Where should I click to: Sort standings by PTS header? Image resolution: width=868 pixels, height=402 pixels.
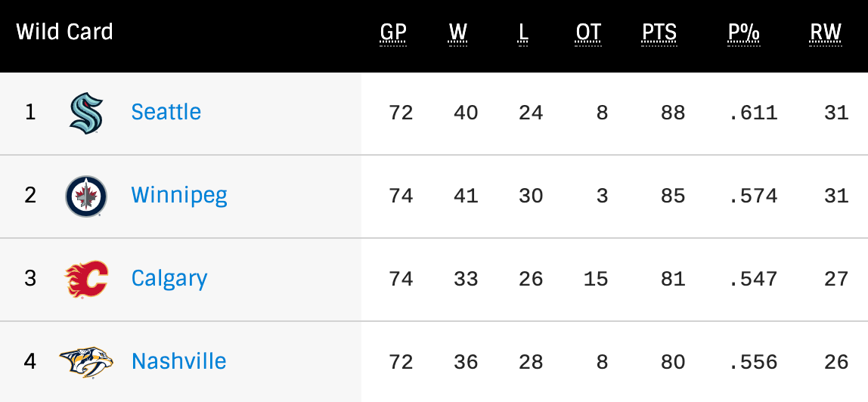[x=659, y=32]
